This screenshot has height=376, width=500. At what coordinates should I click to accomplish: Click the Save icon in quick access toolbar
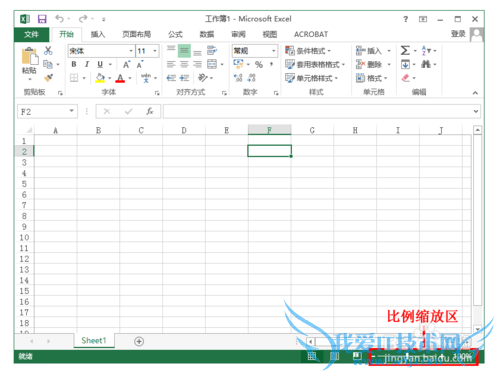pyautogui.click(x=42, y=19)
